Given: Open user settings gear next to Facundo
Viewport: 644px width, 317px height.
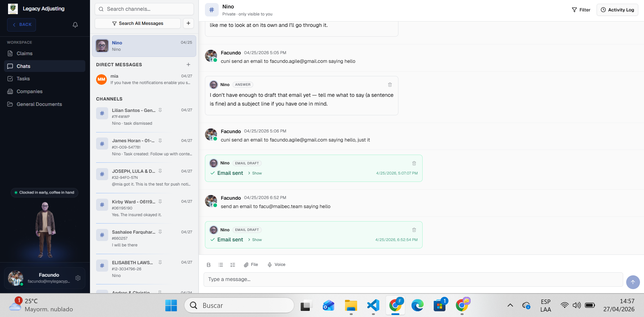Looking at the screenshot, I should 78,278.
